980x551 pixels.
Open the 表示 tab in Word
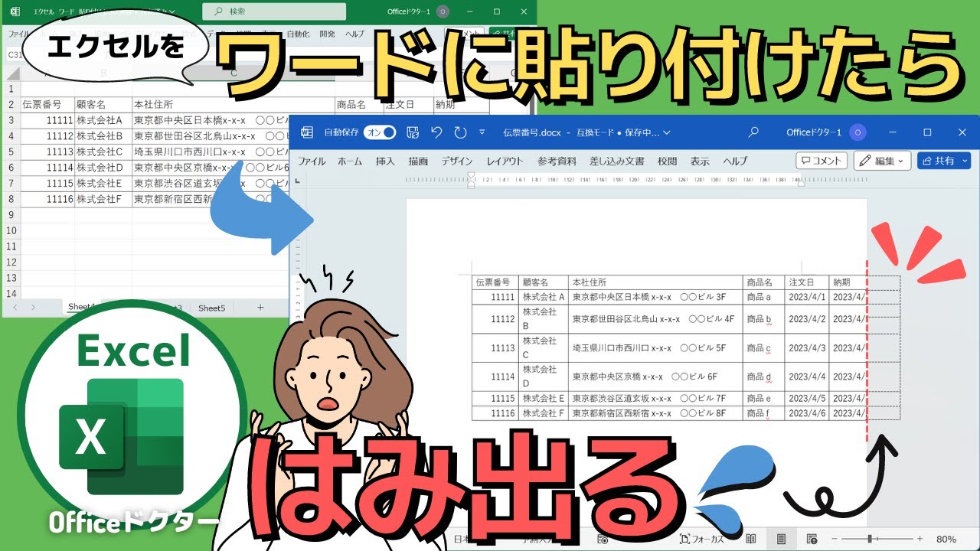coord(700,161)
